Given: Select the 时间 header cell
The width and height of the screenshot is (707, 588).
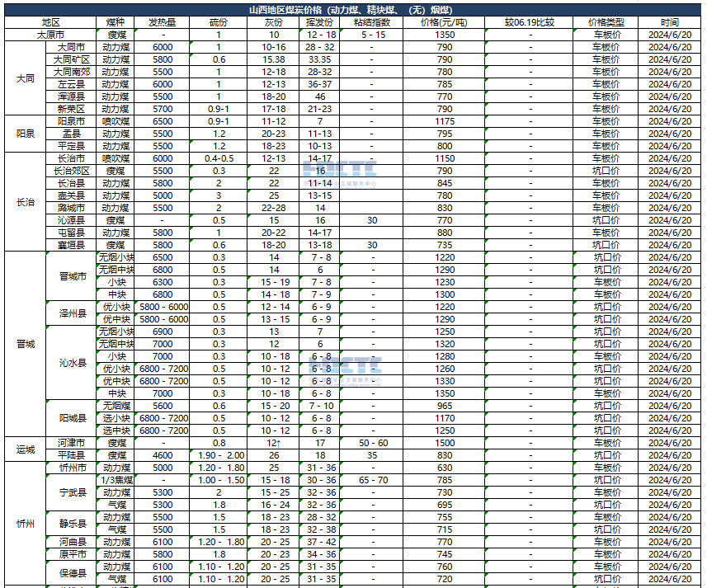Looking at the screenshot, I should click(x=670, y=22).
